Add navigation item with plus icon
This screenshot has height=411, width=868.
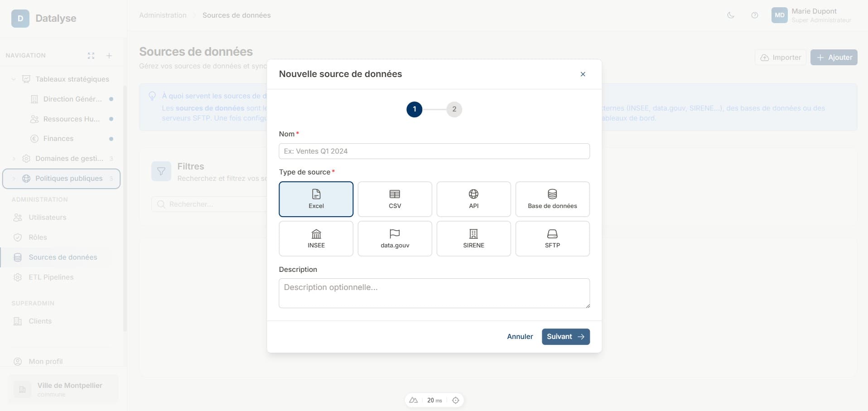109,56
